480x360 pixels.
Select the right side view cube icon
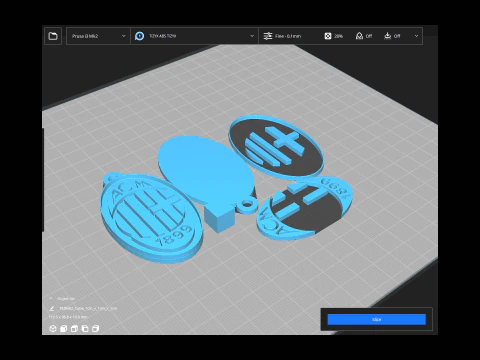pyautogui.click(x=95, y=329)
